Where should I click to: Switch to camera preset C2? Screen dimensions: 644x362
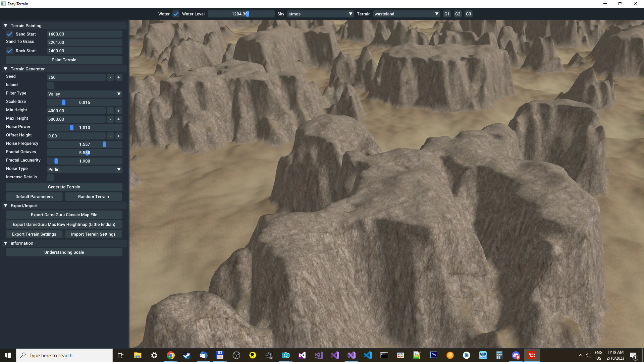pyautogui.click(x=458, y=14)
